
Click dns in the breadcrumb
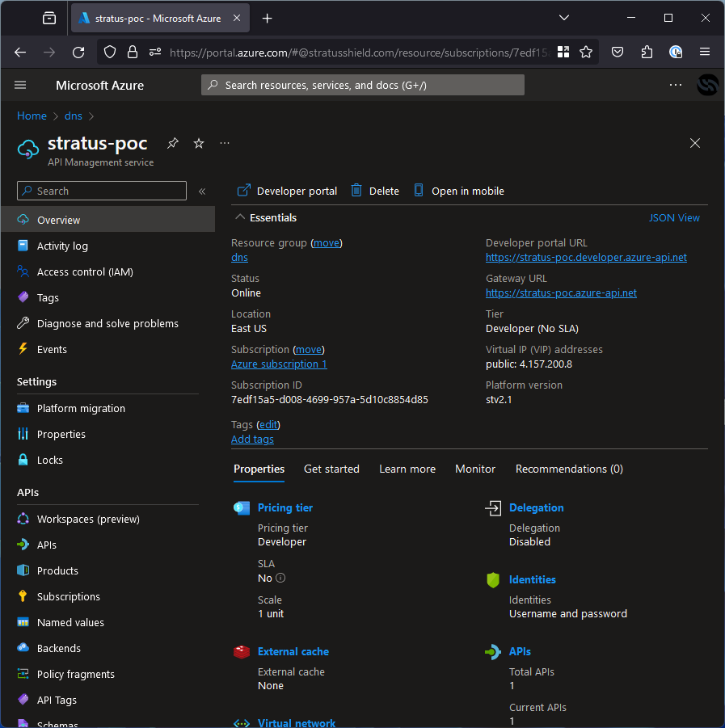74,116
